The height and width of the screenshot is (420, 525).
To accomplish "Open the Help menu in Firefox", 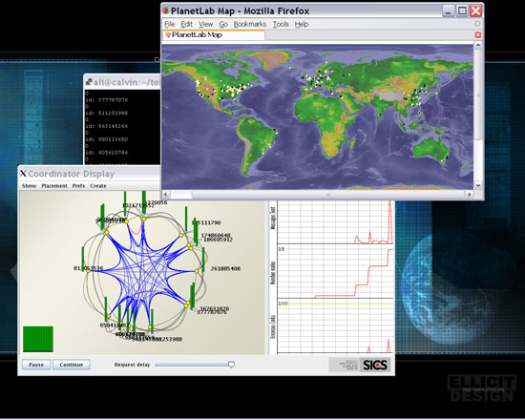I will (302, 24).
